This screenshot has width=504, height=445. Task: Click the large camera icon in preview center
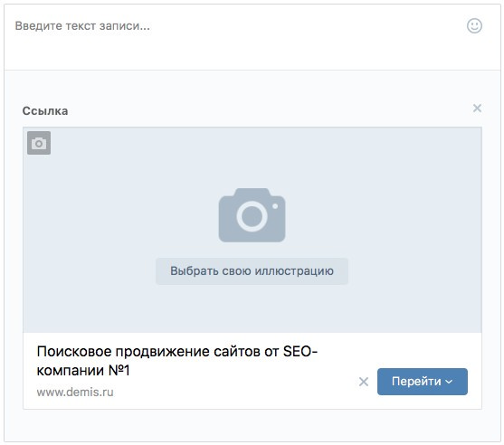252,215
